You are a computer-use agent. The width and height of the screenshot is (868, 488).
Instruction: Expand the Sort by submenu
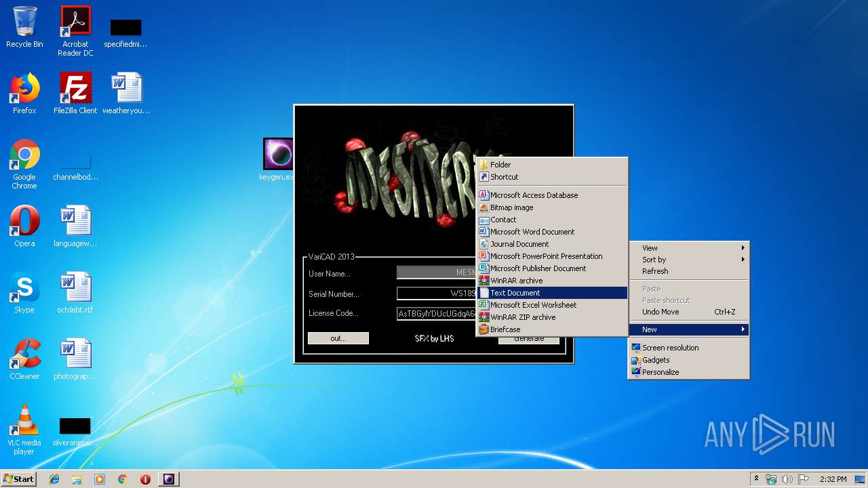click(689, 260)
